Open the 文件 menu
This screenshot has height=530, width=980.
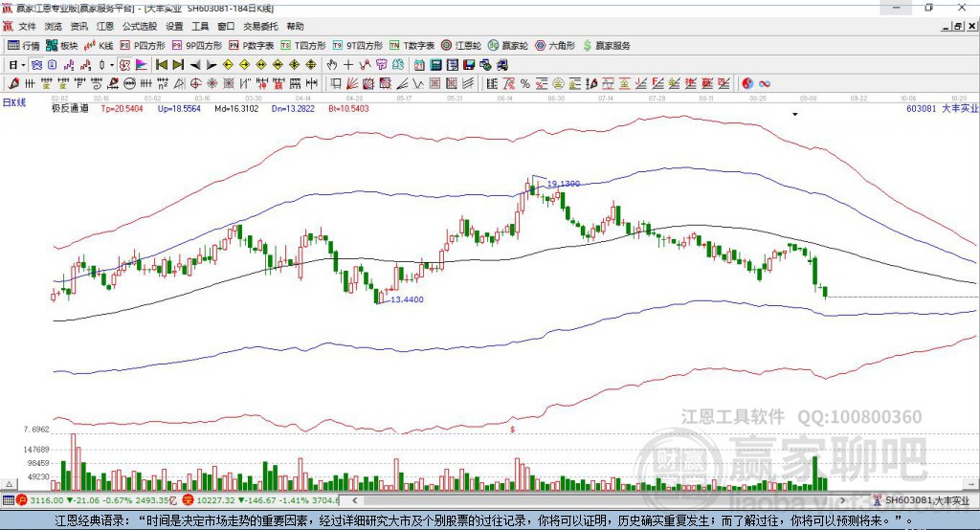[x=27, y=26]
